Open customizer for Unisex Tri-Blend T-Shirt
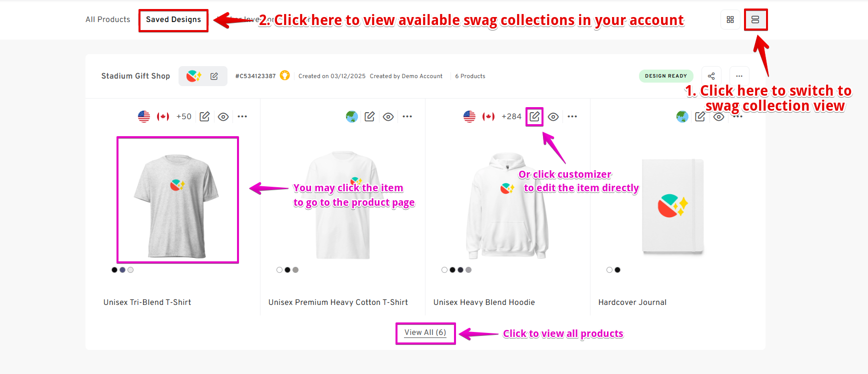The height and width of the screenshot is (374, 868). pyautogui.click(x=204, y=117)
